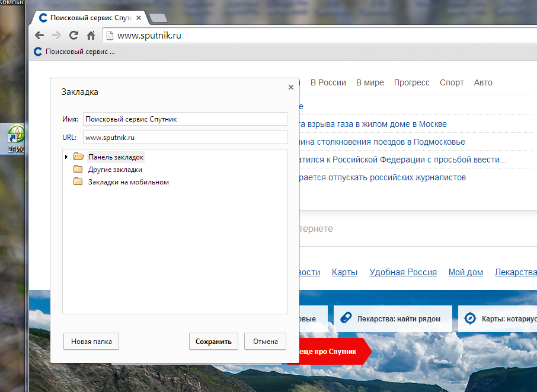
Task: Open the В мире news tab
Action: [370, 82]
